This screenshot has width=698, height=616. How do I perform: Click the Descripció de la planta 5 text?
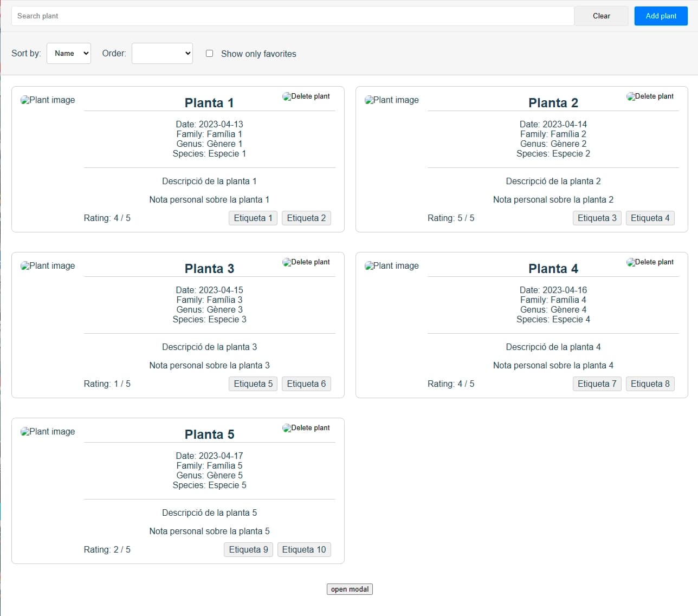pos(209,513)
